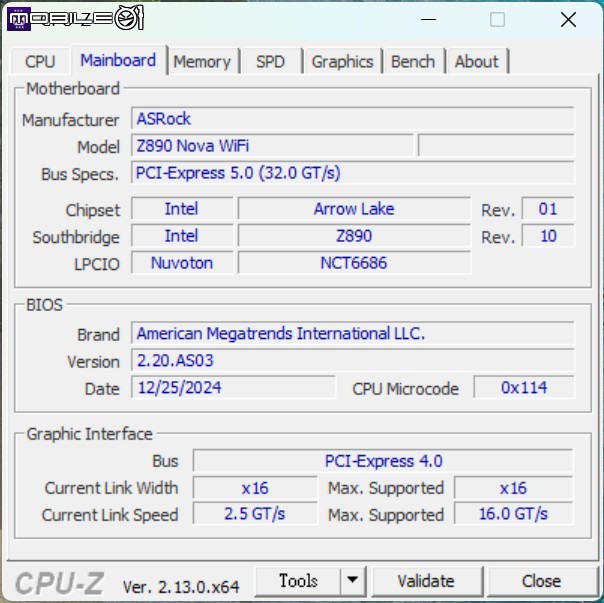Click the Validate button
This screenshot has height=603, width=604.
426,581
